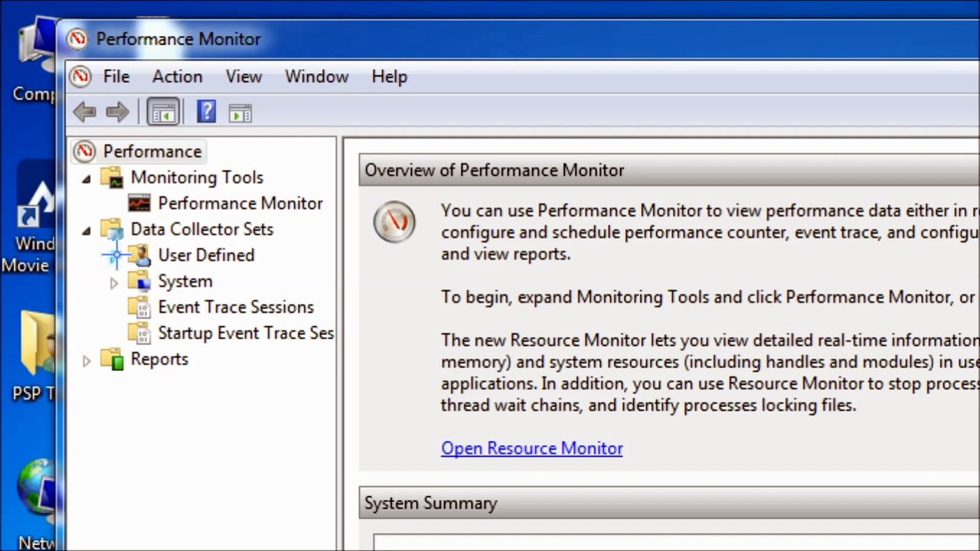Click the Reports folder icon
The image size is (980, 551).
[112, 359]
